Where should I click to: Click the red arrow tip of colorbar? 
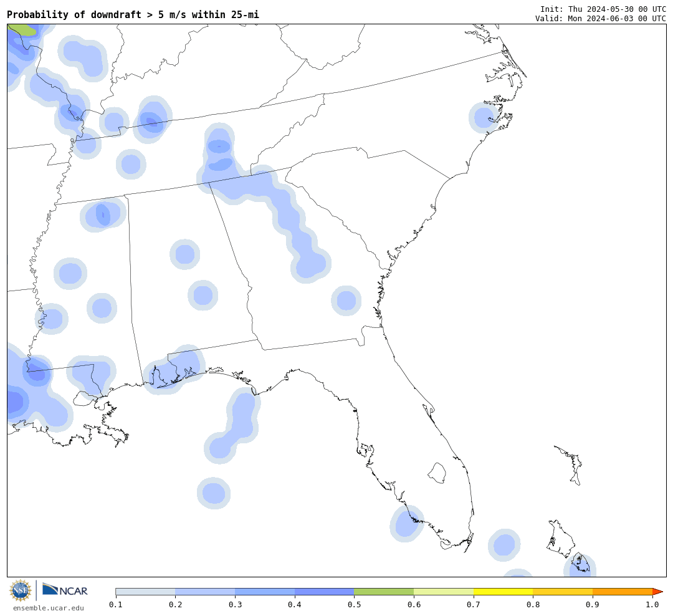[657, 592]
